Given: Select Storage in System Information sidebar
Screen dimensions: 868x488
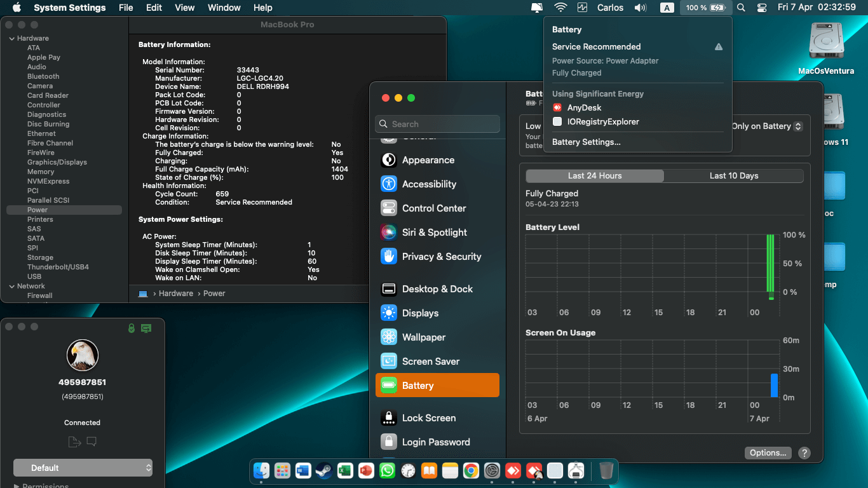Looking at the screenshot, I should point(40,257).
